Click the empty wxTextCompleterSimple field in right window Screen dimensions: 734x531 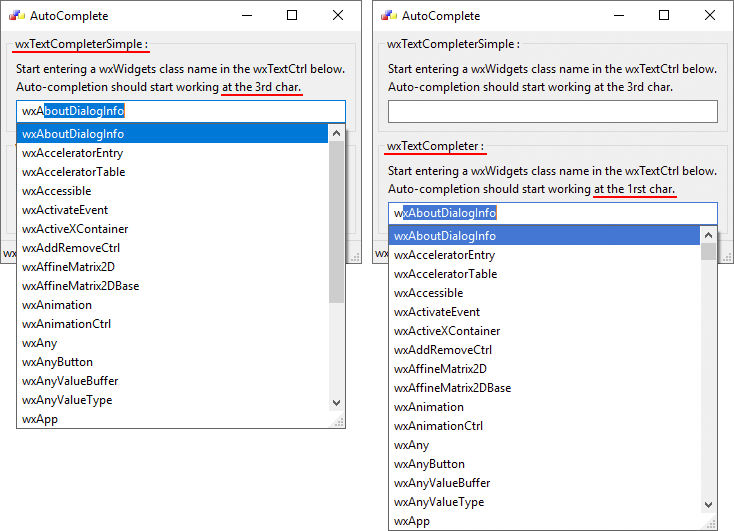[x=552, y=111]
